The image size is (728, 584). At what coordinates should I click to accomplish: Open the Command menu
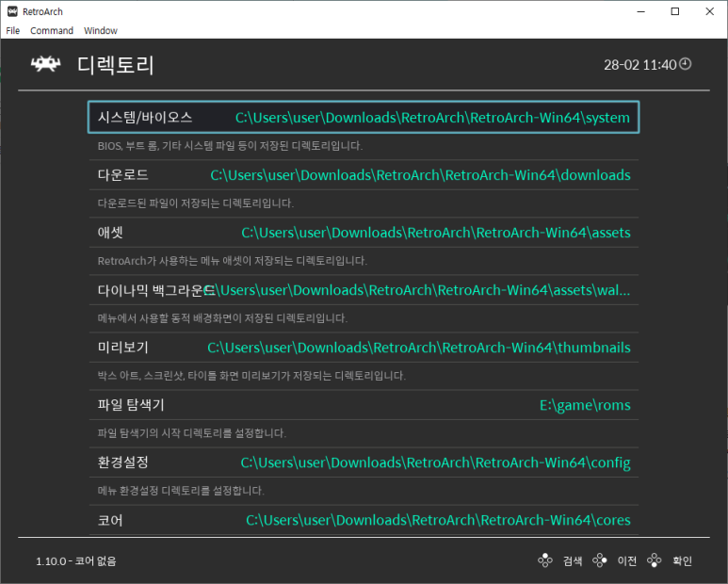[52, 31]
